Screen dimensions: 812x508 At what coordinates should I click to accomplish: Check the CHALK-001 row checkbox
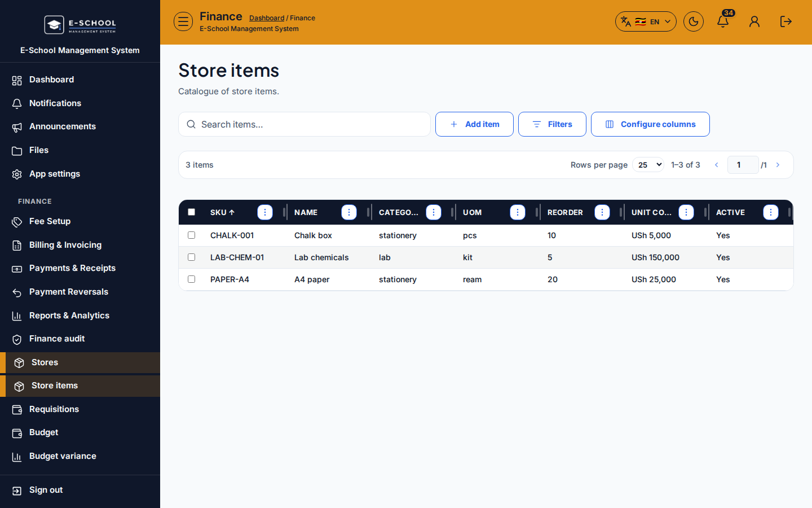coord(191,235)
